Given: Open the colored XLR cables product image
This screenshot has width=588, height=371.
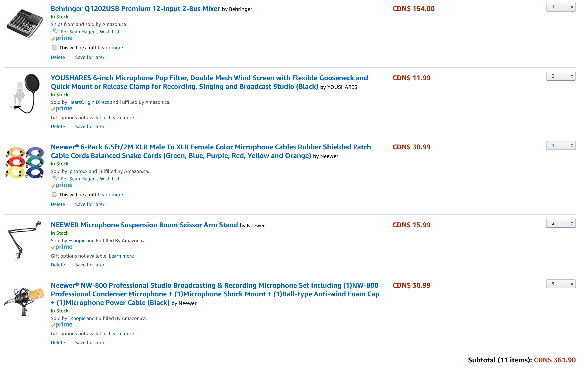Looking at the screenshot, I should point(25,162).
